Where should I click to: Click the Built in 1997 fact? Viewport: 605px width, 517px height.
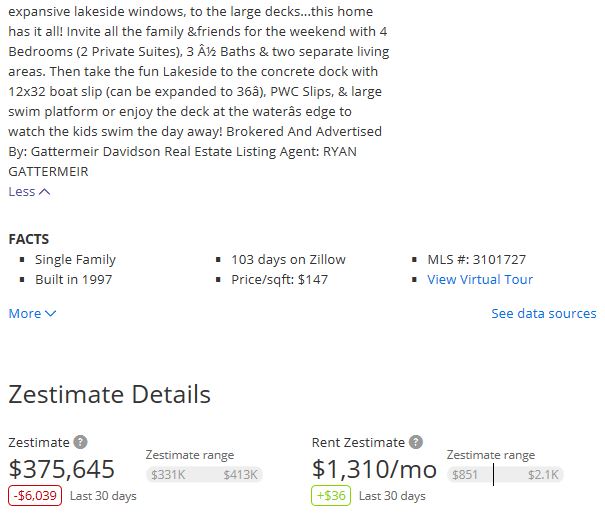[x=73, y=279]
